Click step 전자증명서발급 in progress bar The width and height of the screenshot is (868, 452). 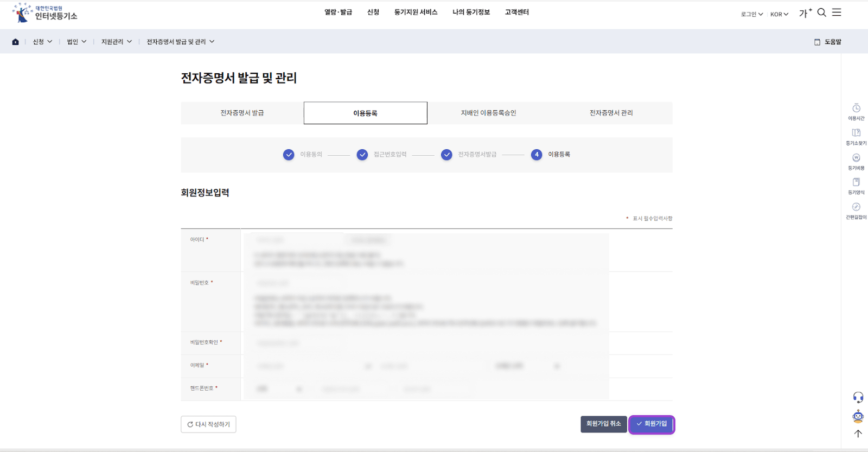click(x=469, y=155)
